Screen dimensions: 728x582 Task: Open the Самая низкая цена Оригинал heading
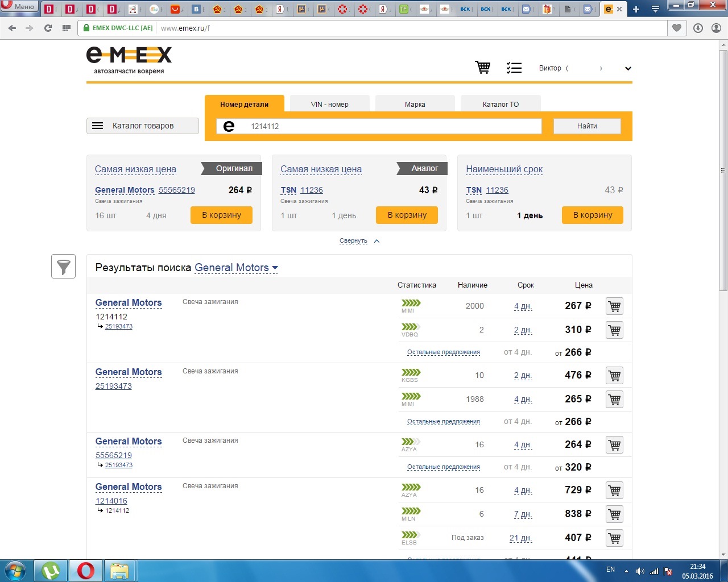pyautogui.click(x=135, y=169)
